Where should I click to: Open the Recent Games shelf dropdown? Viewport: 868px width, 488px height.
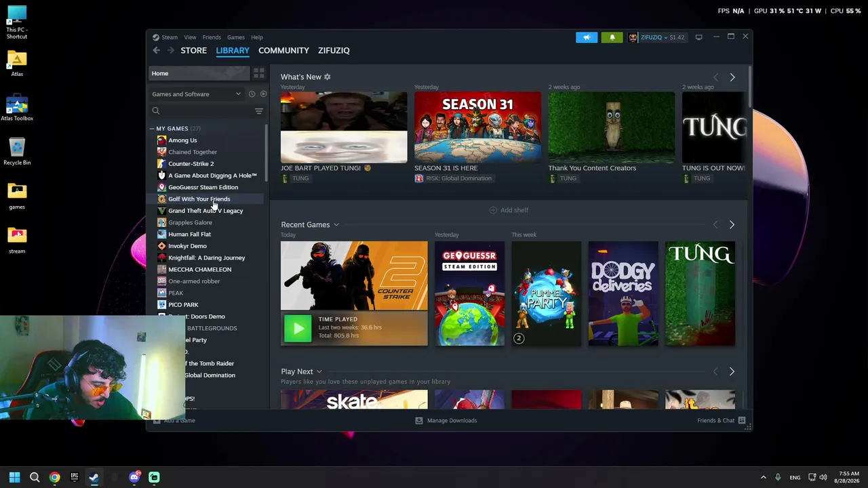[336, 225]
